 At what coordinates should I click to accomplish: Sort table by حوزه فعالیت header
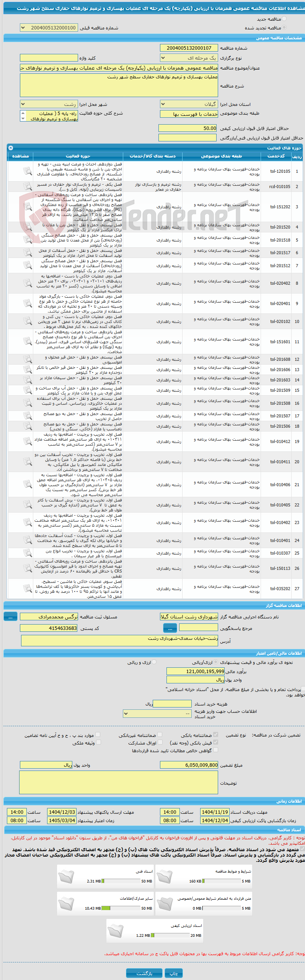78,156
